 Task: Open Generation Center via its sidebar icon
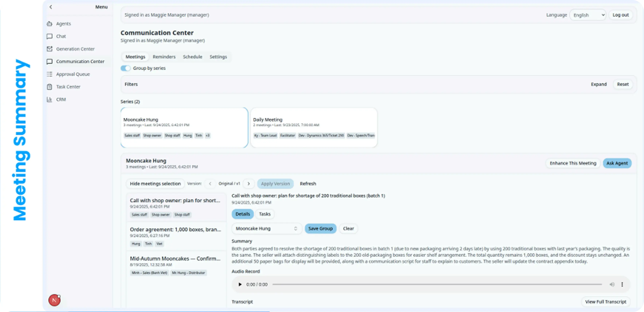coord(50,49)
